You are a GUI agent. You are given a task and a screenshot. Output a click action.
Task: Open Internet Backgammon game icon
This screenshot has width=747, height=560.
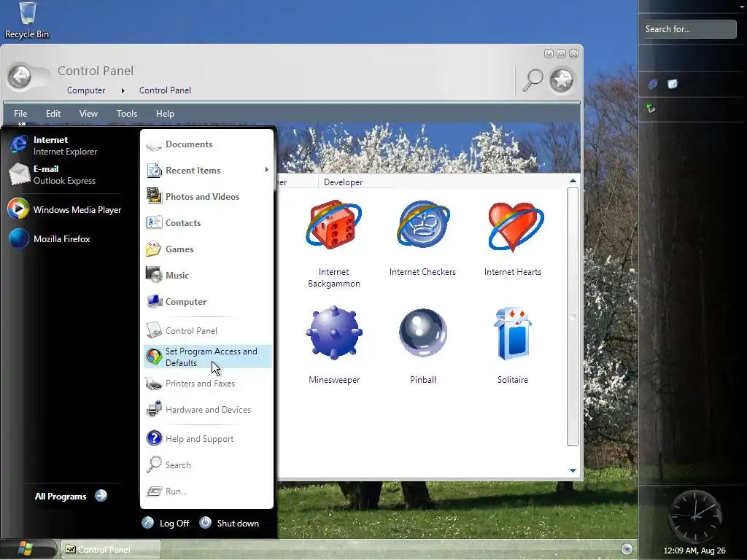pyautogui.click(x=333, y=226)
